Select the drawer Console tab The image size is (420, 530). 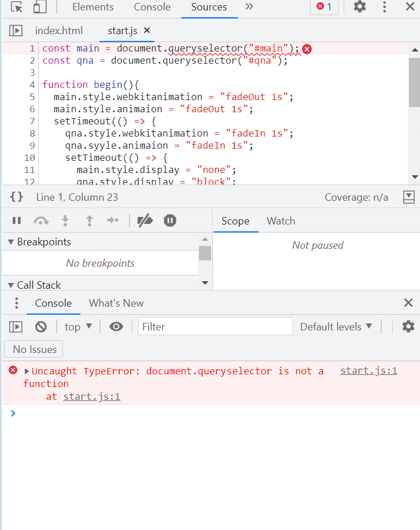53,303
